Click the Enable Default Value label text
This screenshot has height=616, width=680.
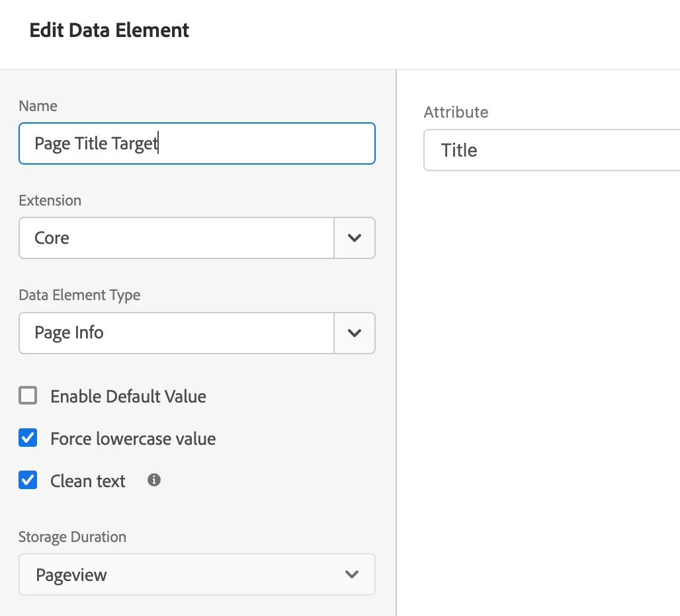[128, 397]
